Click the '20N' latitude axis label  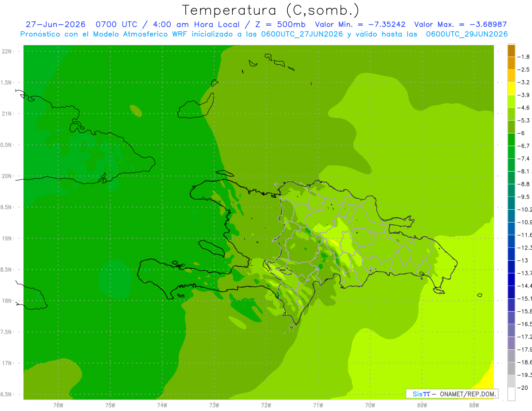7,176
